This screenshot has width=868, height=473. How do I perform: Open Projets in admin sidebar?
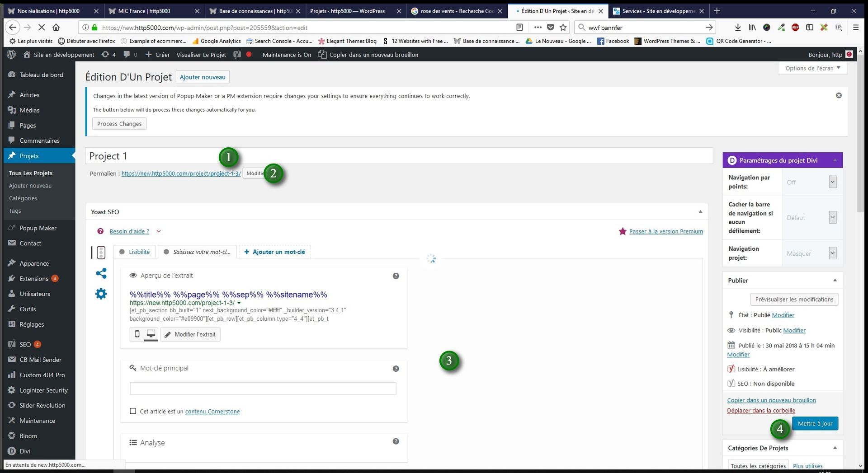click(x=29, y=156)
